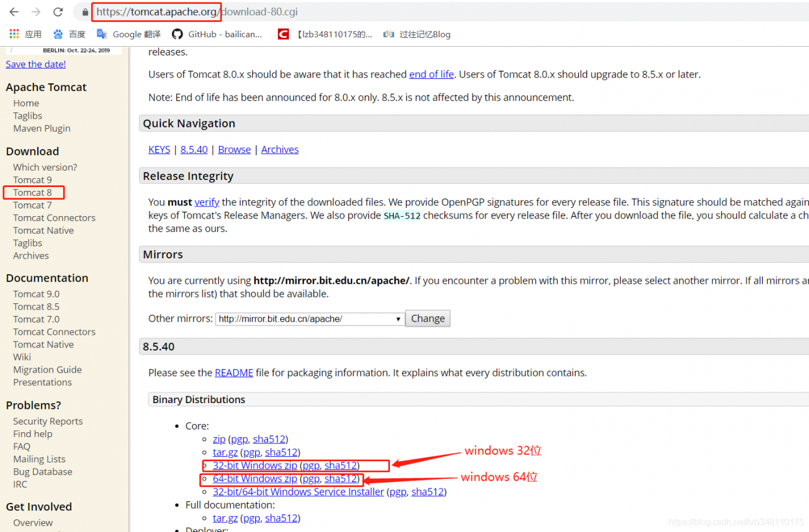Screen dimensions: 809x532
Task: Download the 32-bit Windows zip
Action: point(255,466)
